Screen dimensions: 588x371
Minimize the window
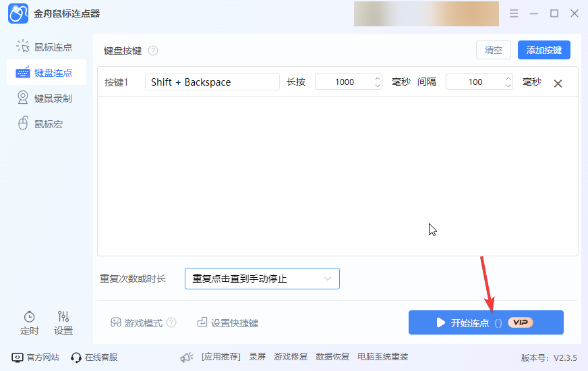534,13
